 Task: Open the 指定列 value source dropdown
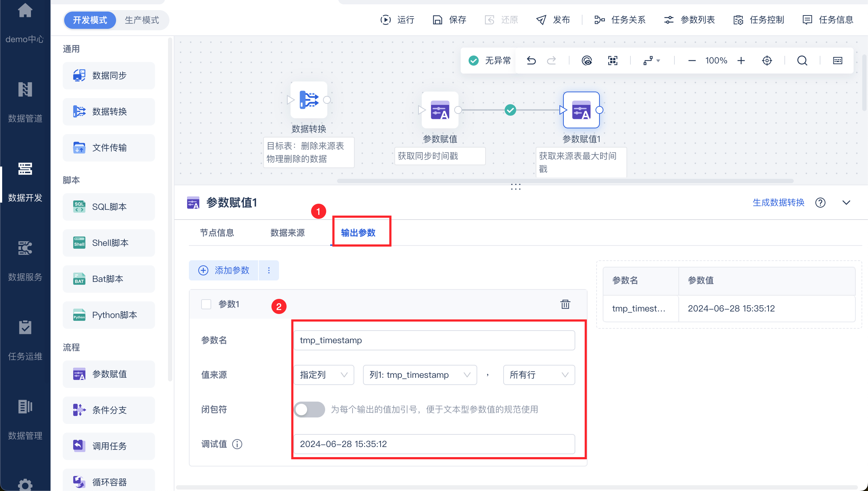click(323, 375)
